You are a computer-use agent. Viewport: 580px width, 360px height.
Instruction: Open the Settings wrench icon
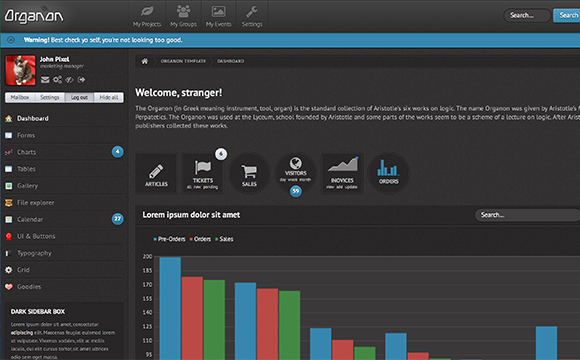(252, 11)
